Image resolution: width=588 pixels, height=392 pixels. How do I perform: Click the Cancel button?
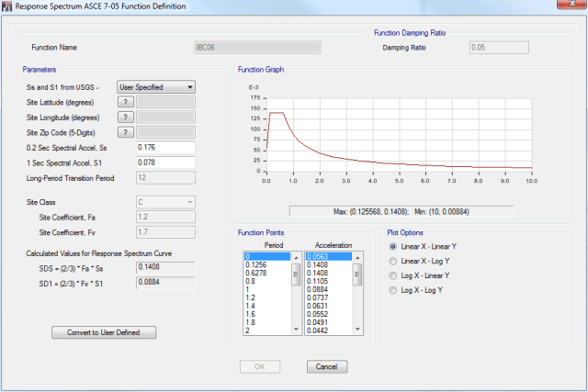(x=321, y=366)
